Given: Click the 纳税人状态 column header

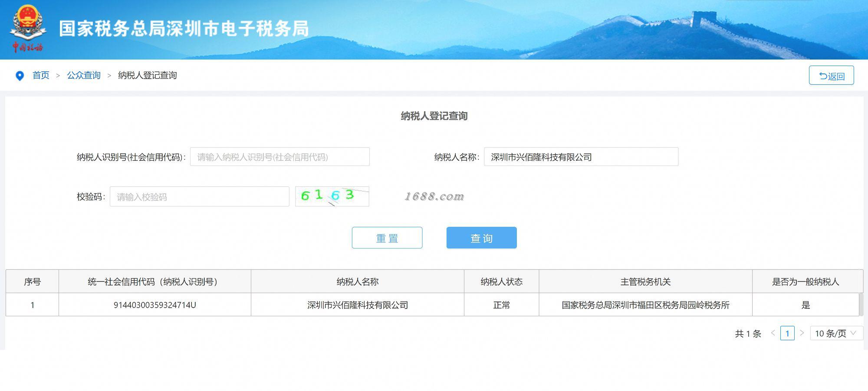Looking at the screenshot, I should (502, 282).
